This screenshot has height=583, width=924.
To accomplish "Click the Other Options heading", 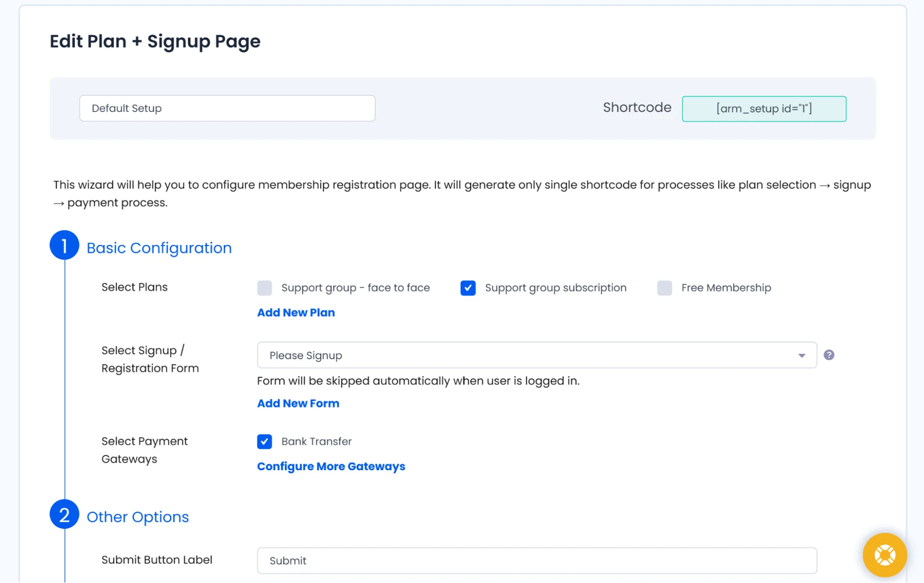I will 138,517.
